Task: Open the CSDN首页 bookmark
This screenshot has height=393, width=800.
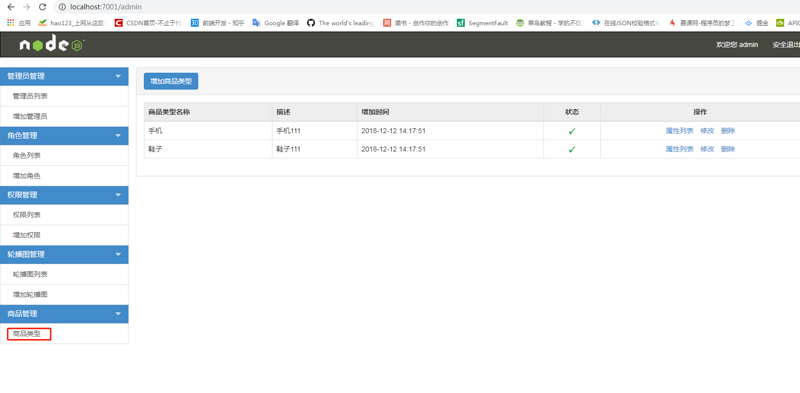Action: tap(148, 23)
